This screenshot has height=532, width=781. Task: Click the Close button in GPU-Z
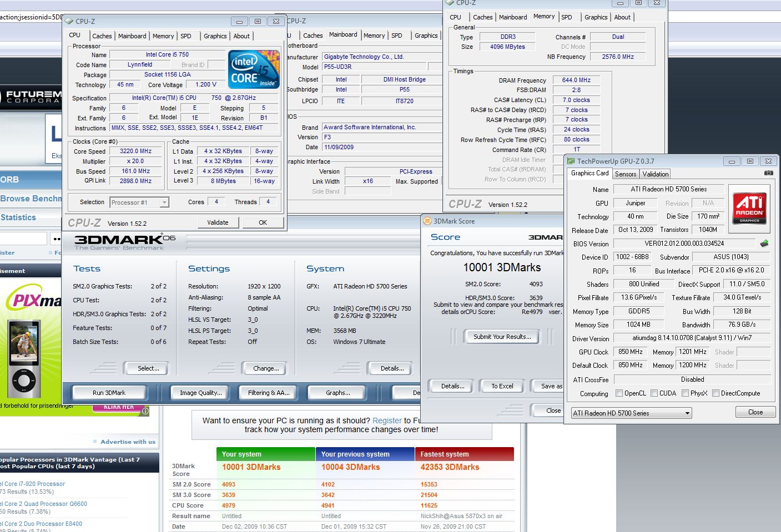[755, 412]
